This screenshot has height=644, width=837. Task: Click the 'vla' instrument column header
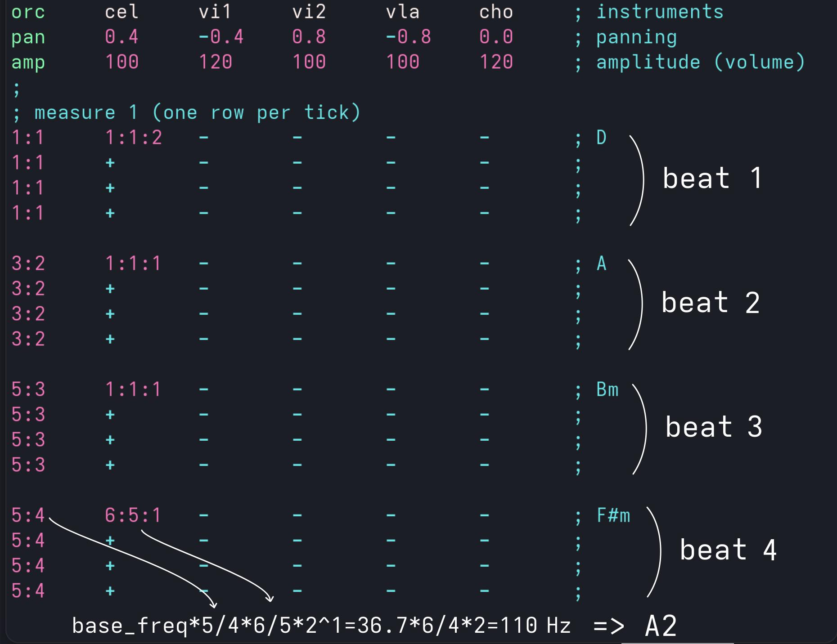pyautogui.click(x=402, y=12)
